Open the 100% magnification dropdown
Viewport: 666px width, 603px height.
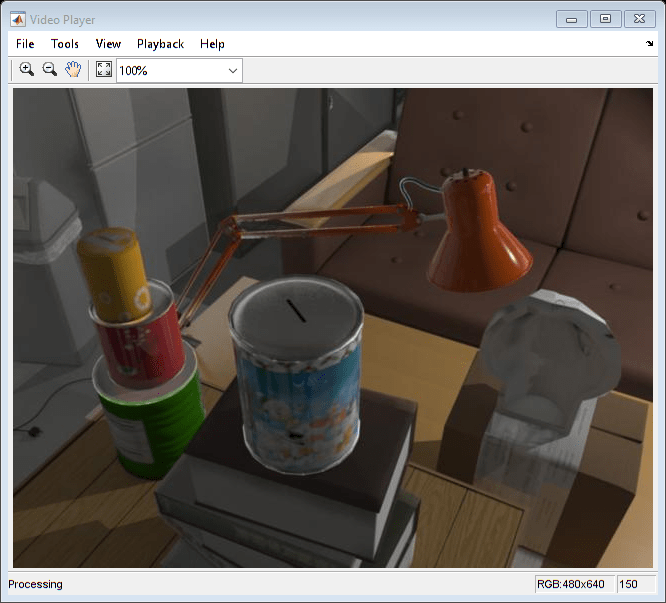click(x=179, y=70)
